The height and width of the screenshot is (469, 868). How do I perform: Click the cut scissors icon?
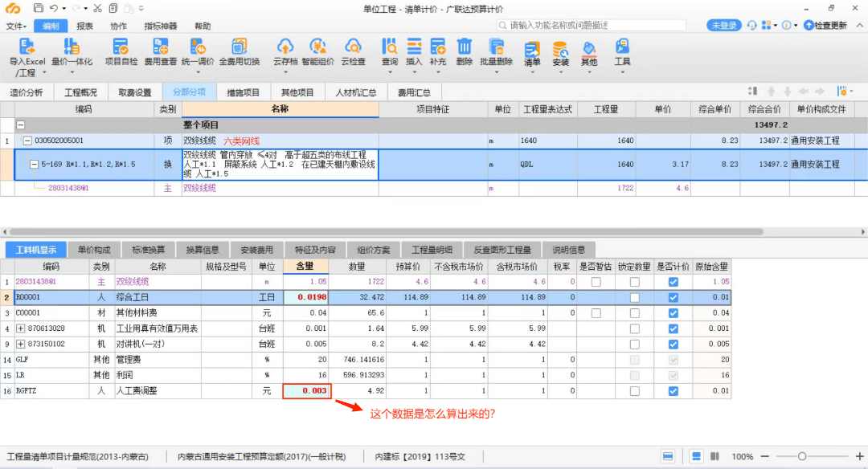click(97, 8)
